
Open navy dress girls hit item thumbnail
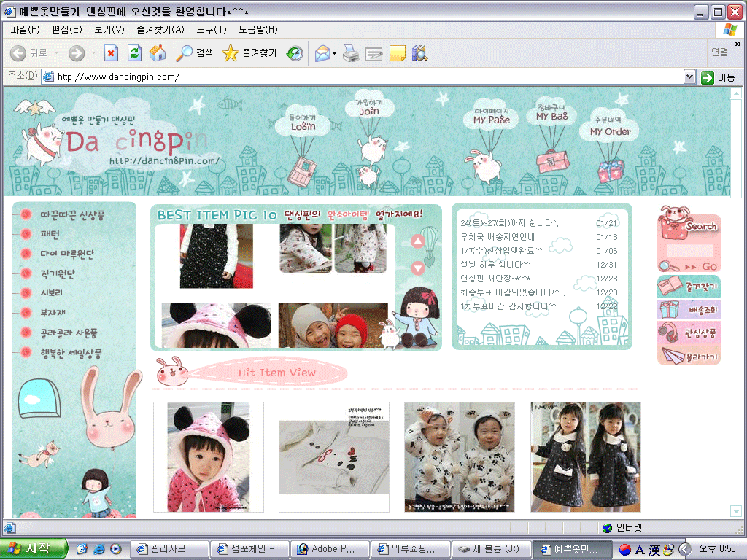coord(586,457)
